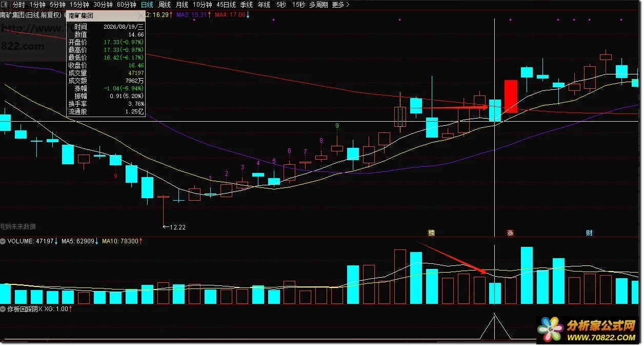Switch to the 分时 intraday tab
The image size is (644, 346).
pos(18,5)
